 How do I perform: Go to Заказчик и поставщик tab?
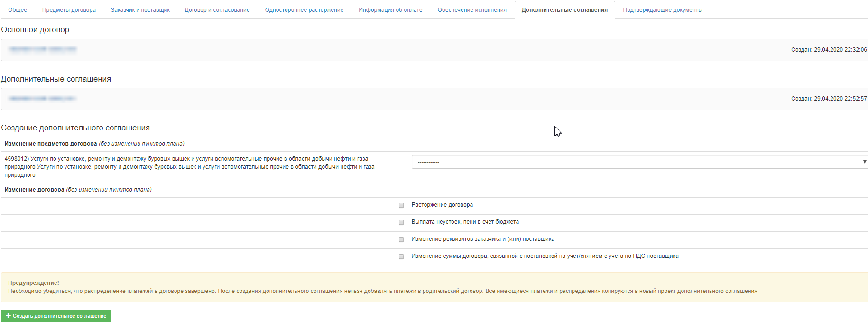point(140,10)
